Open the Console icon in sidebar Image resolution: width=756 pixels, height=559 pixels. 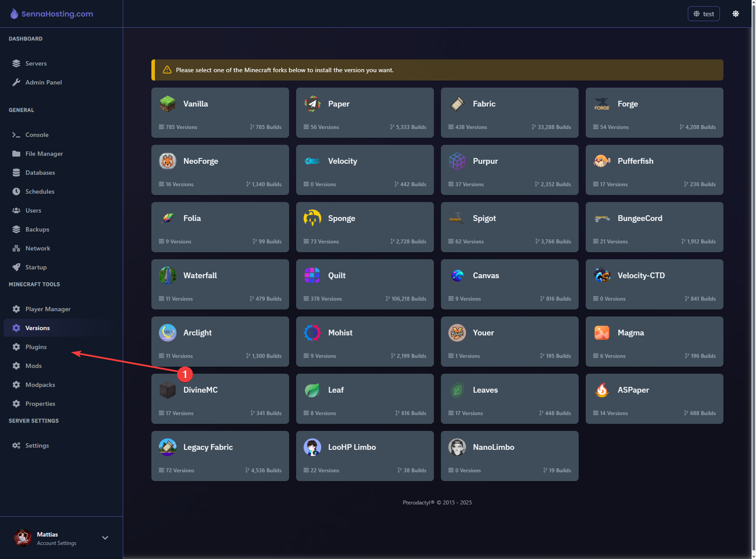point(16,135)
